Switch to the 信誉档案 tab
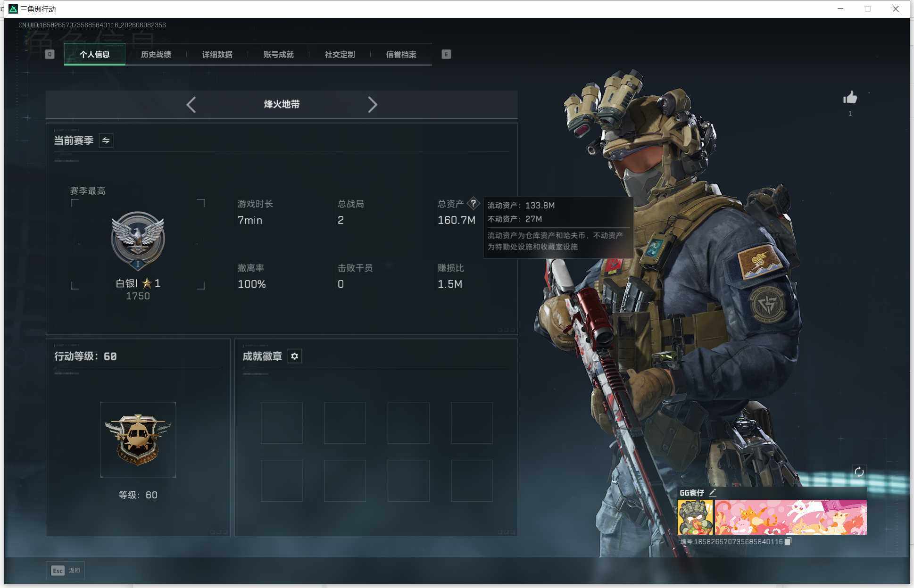This screenshot has height=588, width=914. click(x=401, y=54)
